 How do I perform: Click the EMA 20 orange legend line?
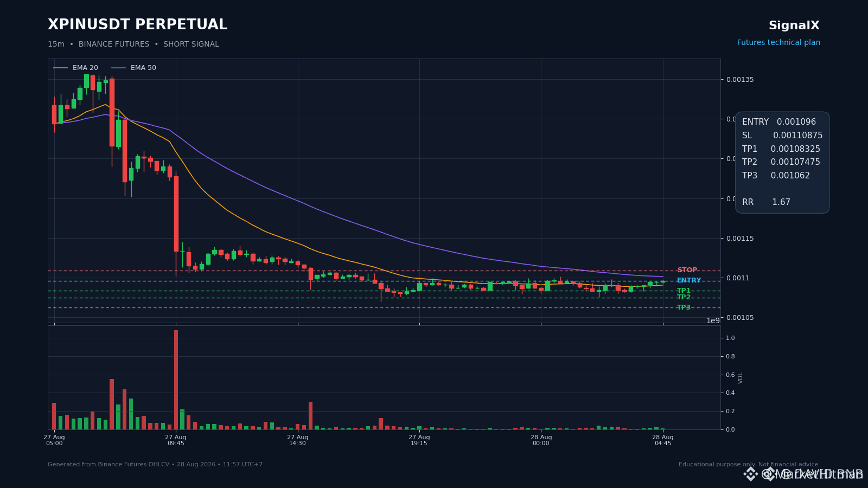coord(60,68)
